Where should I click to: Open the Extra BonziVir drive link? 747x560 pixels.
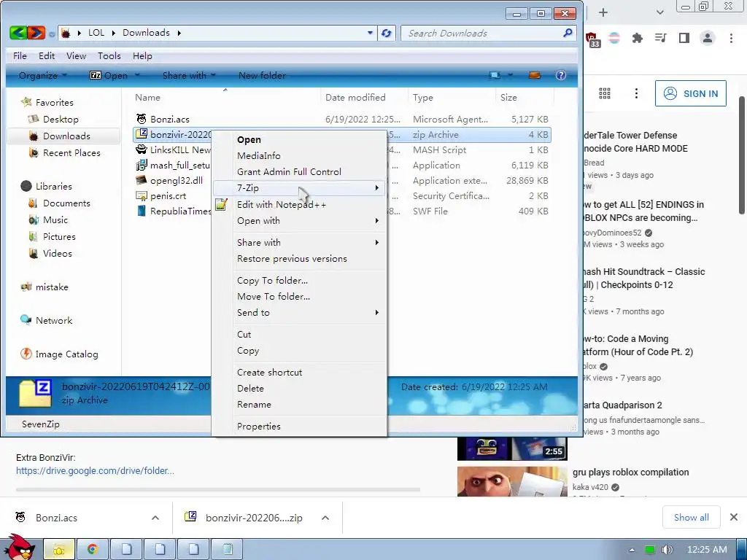point(96,470)
